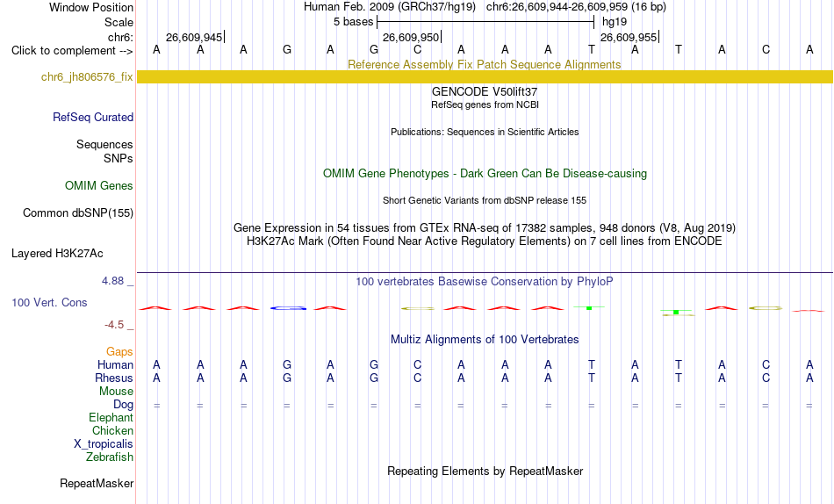834x504 pixels.
Task: Open the Layered H3K27Ac track label
Action: [57, 254]
